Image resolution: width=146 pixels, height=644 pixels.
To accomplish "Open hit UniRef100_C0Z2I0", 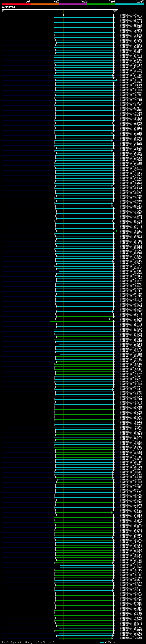I will click(131, 15).
